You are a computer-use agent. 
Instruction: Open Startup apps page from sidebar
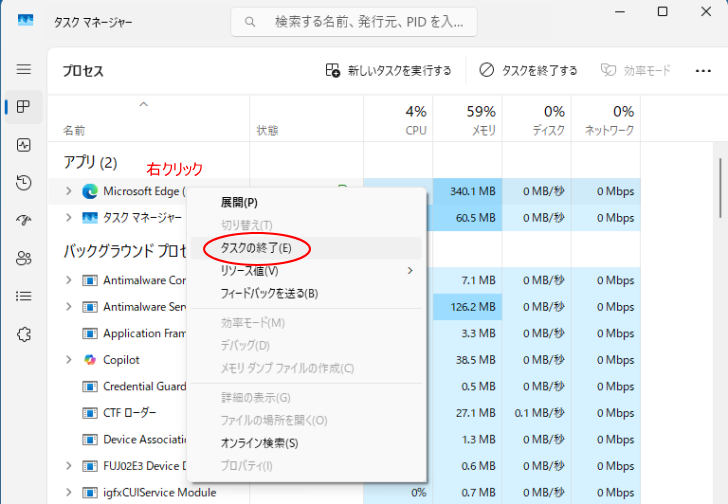(23, 220)
